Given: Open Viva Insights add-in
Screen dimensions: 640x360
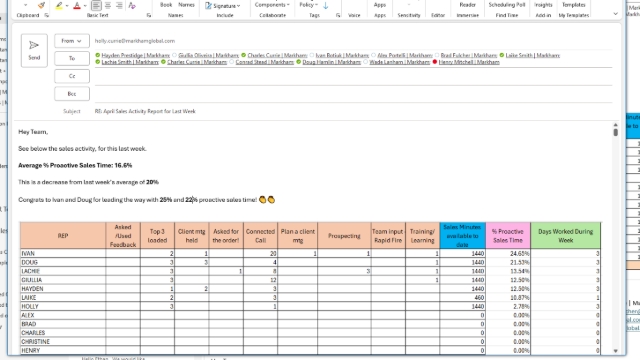Looking at the screenshot, I should click(543, 5).
